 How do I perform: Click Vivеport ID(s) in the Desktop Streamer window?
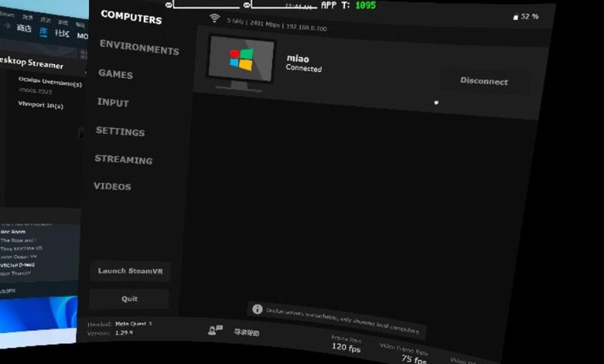pos(41,105)
